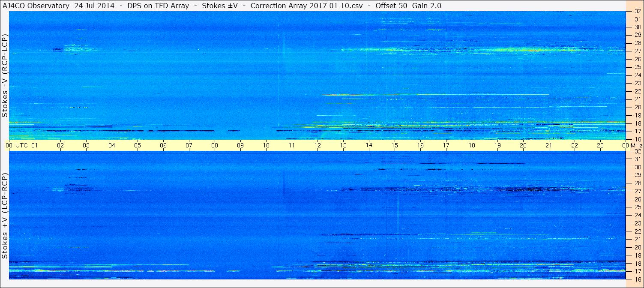Select the 19 hour time marker
Image resolution: width=644 pixels, height=288 pixels.
pos(497,145)
